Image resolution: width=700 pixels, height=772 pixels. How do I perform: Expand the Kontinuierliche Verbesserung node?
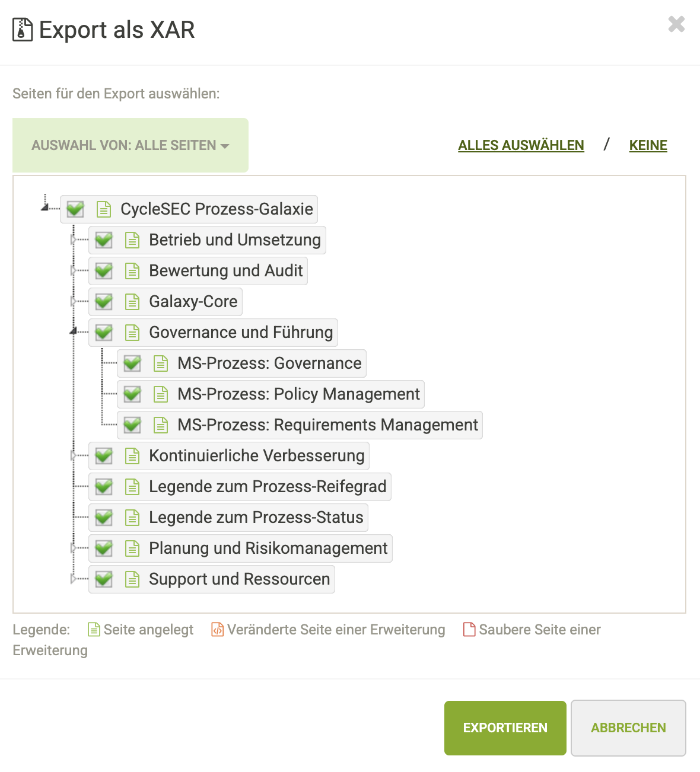(x=73, y=455)
